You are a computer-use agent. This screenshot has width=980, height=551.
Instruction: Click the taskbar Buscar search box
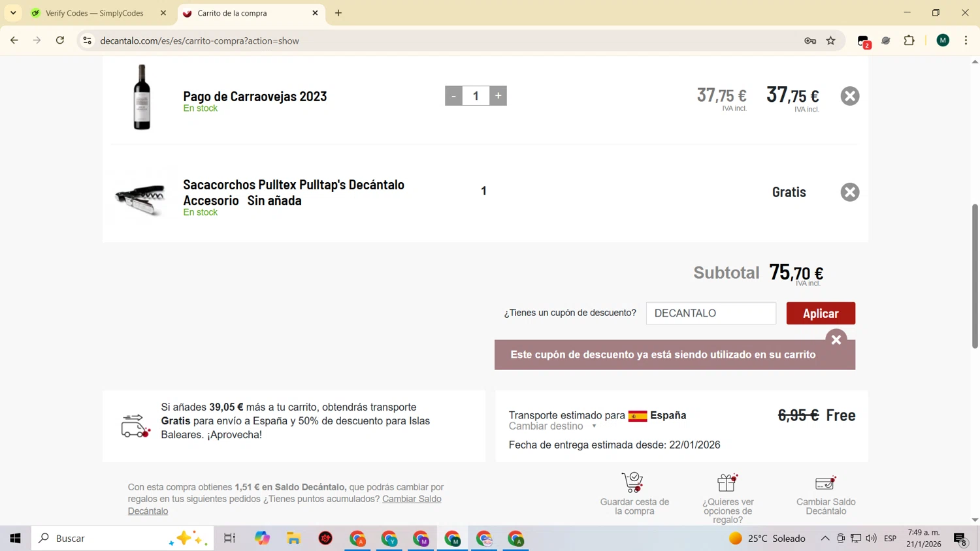[123, 539]
